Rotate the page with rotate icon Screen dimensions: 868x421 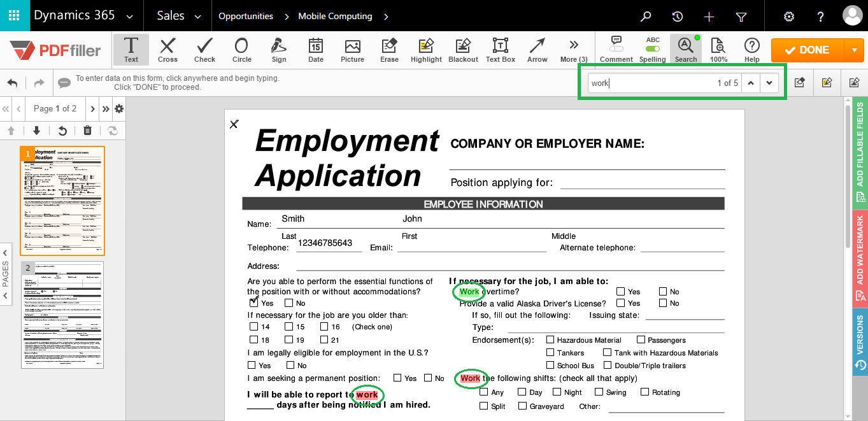click(62, 131)
